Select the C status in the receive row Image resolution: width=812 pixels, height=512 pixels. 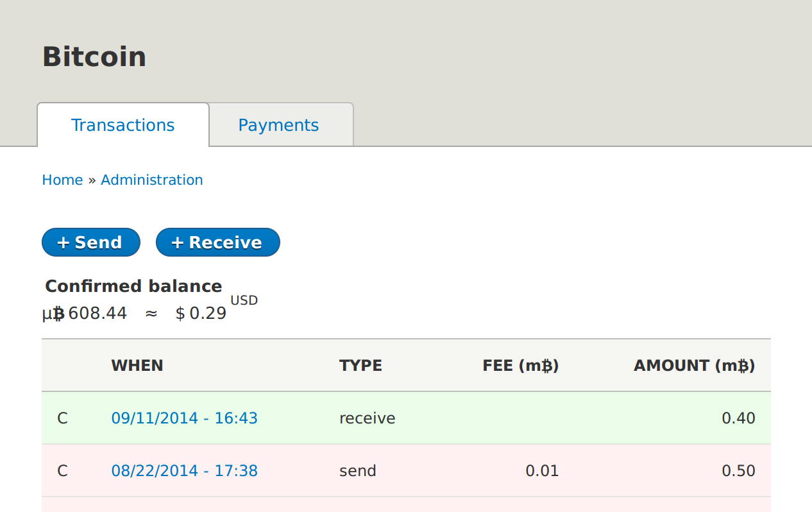(x=62, y=418)
